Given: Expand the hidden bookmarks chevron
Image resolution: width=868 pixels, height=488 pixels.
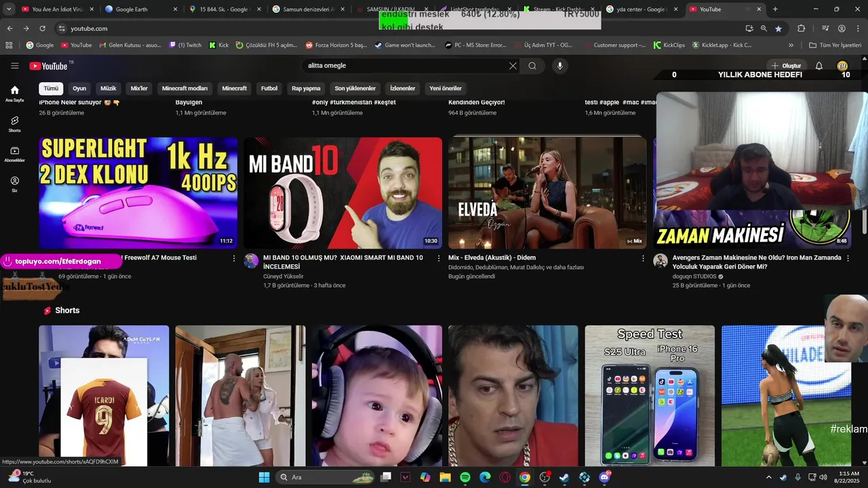Looking at the screenshot, I should pyautogui.click(x=791, y=45).
